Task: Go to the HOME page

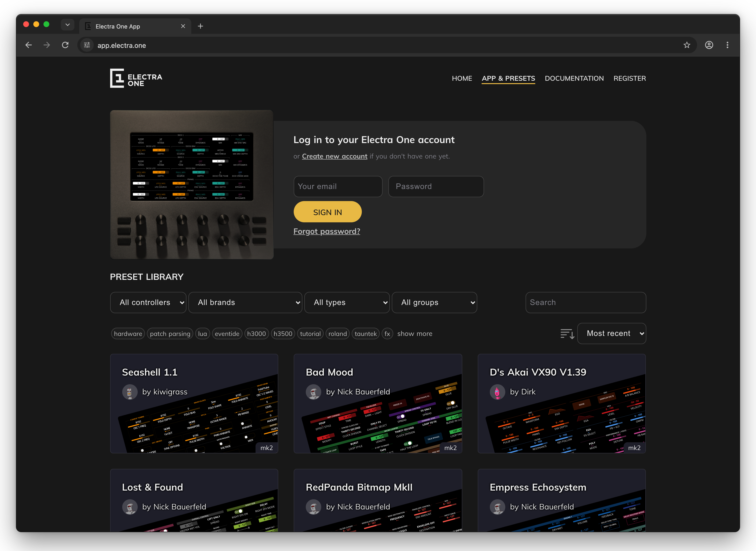Action: tap(462, 78)
